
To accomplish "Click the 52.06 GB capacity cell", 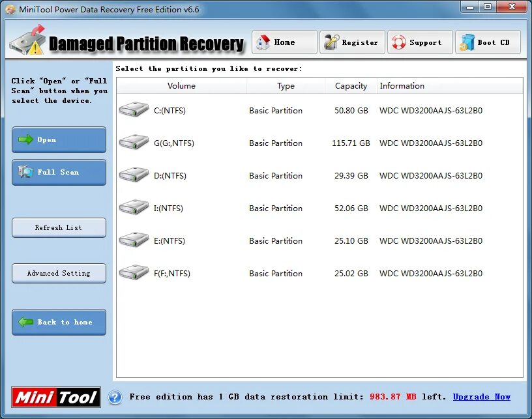I will tap(351, 208).
